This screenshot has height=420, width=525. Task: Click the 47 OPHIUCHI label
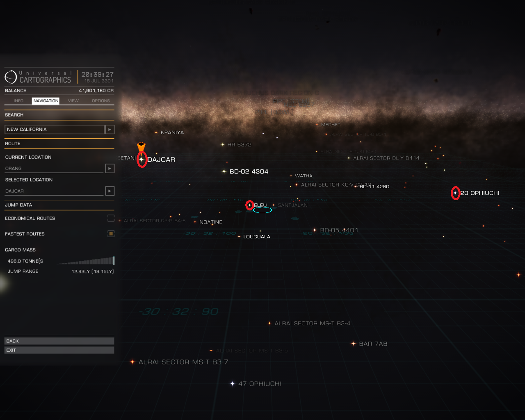[260, 384]
